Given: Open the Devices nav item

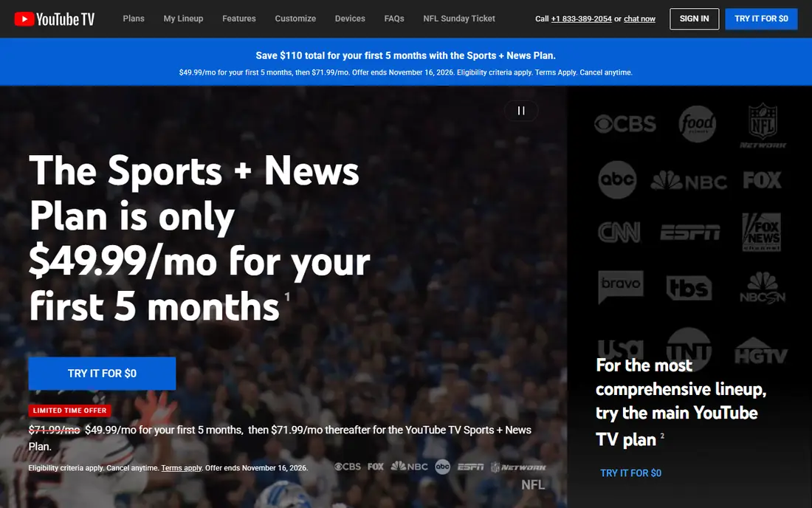Looking at the screenshot, I should pos(350,18).
